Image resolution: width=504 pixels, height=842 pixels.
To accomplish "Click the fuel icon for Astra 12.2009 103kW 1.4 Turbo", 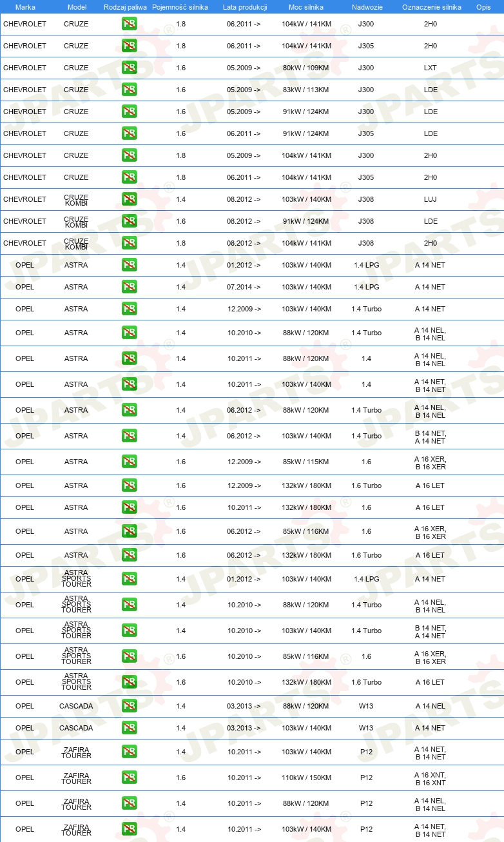I will pyautogui.click(x=129, y=309).
